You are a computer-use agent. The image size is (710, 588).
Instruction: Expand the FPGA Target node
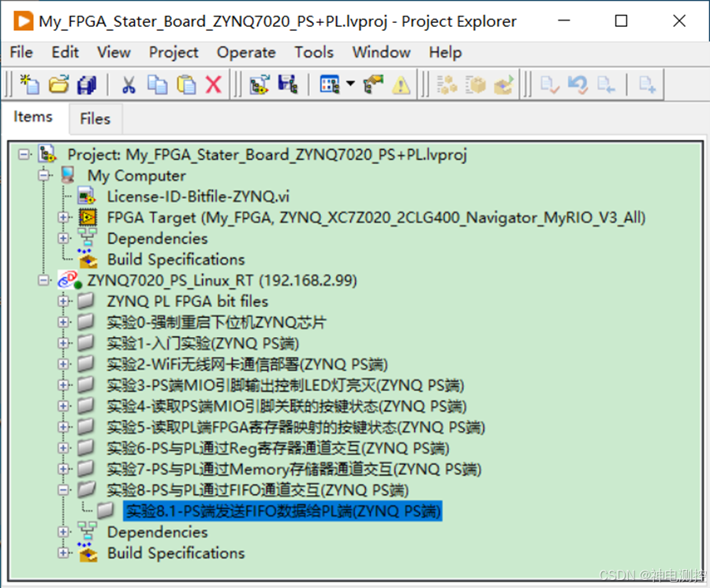click(x=64, y=218)
